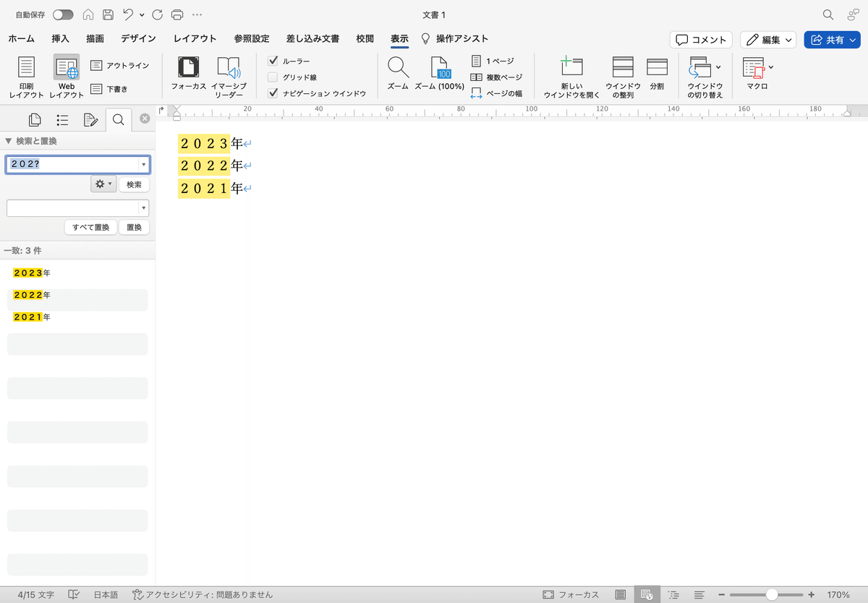
Task: Click すべて置換 button
Action: 90,227
